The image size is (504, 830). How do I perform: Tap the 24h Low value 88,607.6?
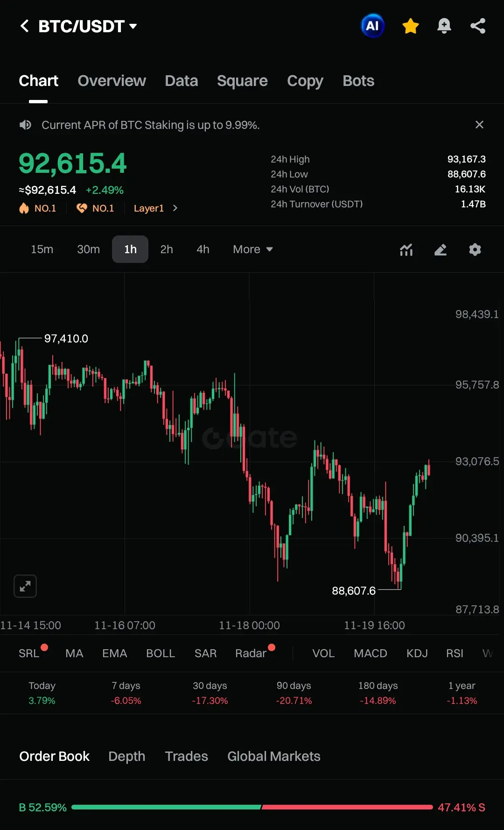[467, 174]
